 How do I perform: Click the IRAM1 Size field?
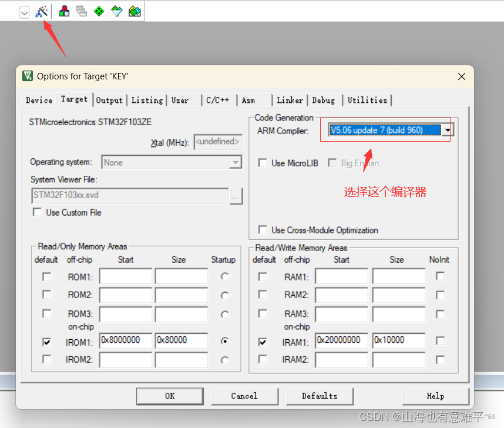click(399, 340)
